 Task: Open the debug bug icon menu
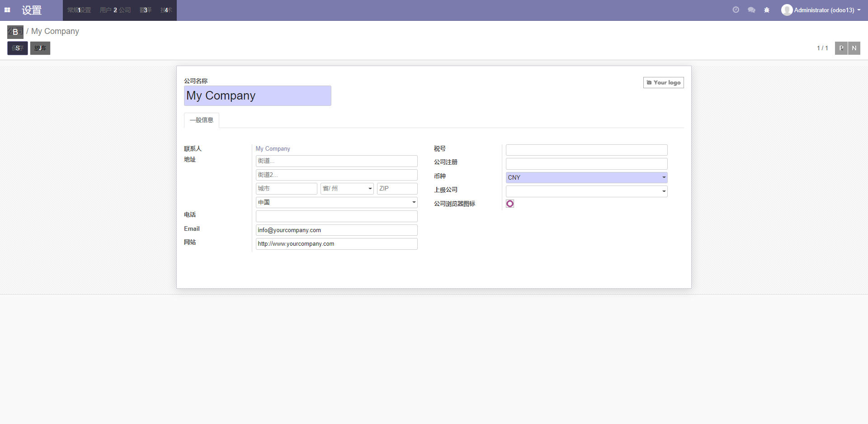tap(767, 10)
